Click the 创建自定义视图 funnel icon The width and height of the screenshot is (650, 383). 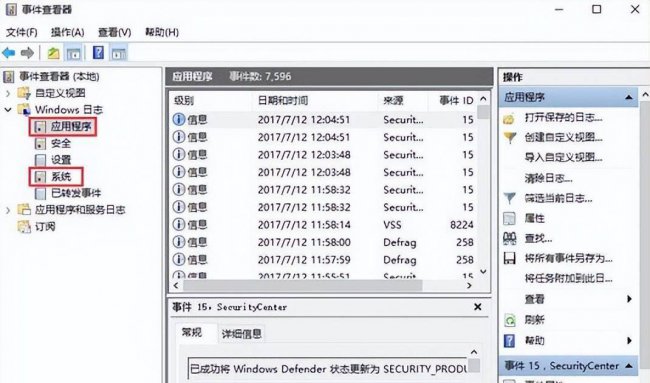(509, 137)
